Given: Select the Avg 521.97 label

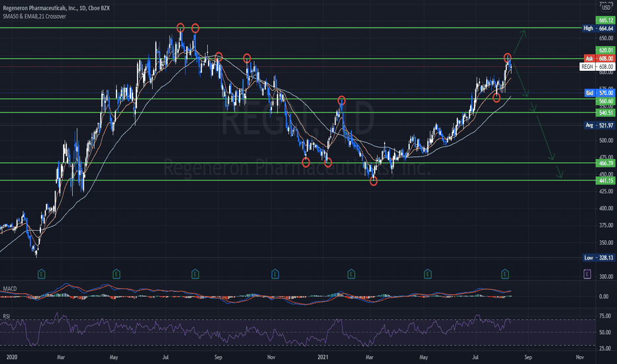Looking at the screenshot, I should (x=599, y=125).
